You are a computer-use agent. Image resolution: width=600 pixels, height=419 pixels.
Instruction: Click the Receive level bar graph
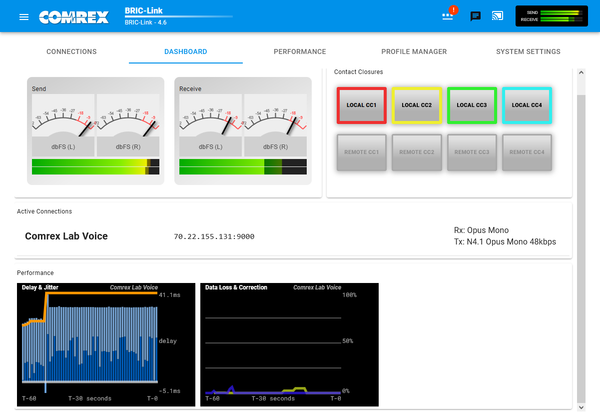point(243,167)
